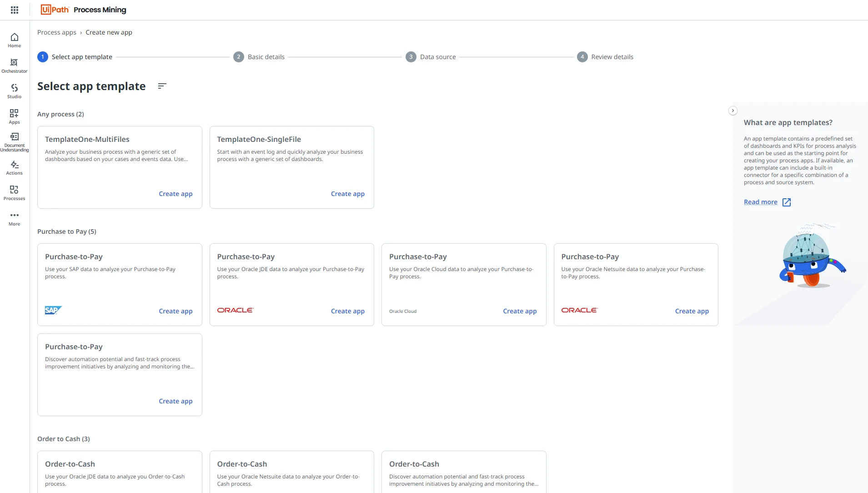Click the UiPath logo
This screenshot has width=868, height=493.
[55, 10]
